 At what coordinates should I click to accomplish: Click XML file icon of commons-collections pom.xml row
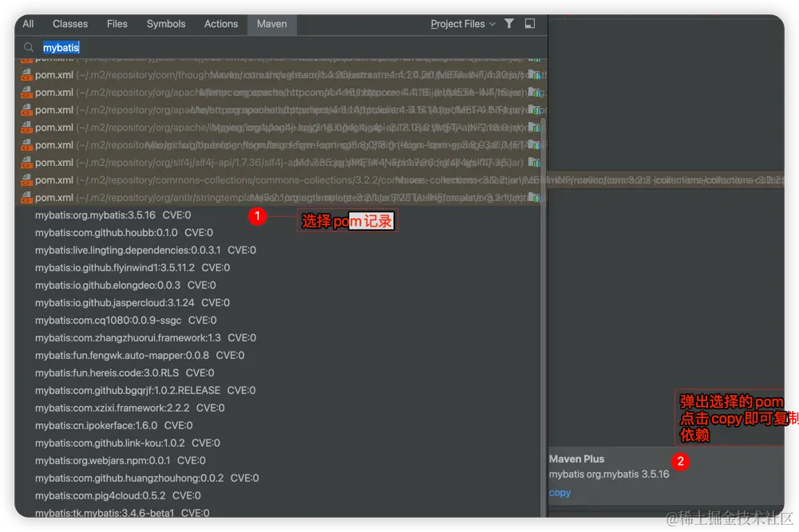coord(26,179)
